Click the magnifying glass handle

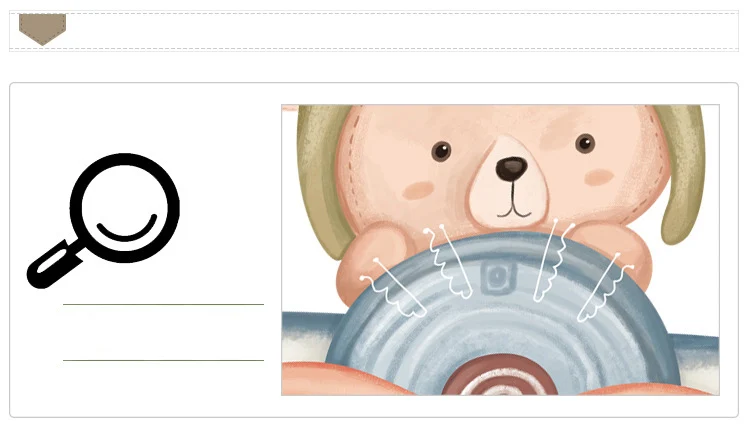tap(54, 265)
